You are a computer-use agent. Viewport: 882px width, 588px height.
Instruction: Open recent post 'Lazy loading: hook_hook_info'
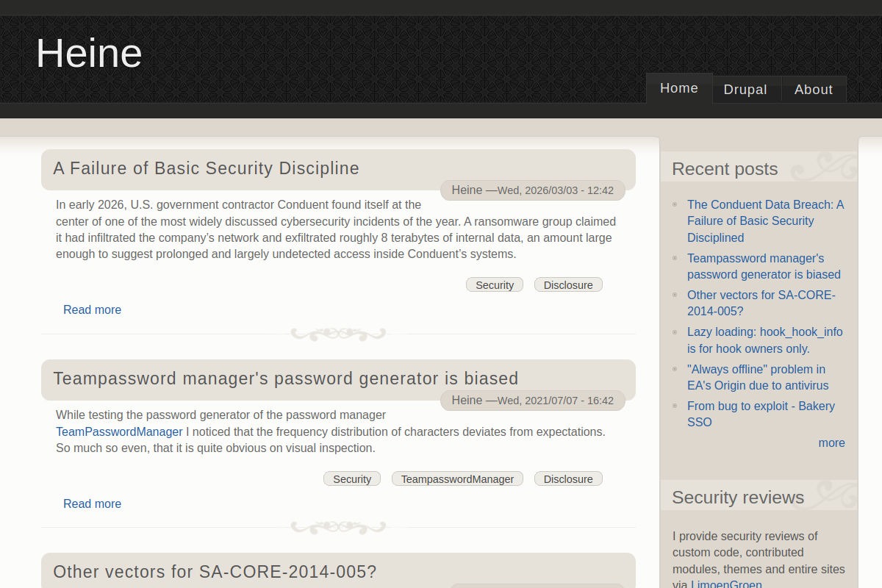point(765,340)
